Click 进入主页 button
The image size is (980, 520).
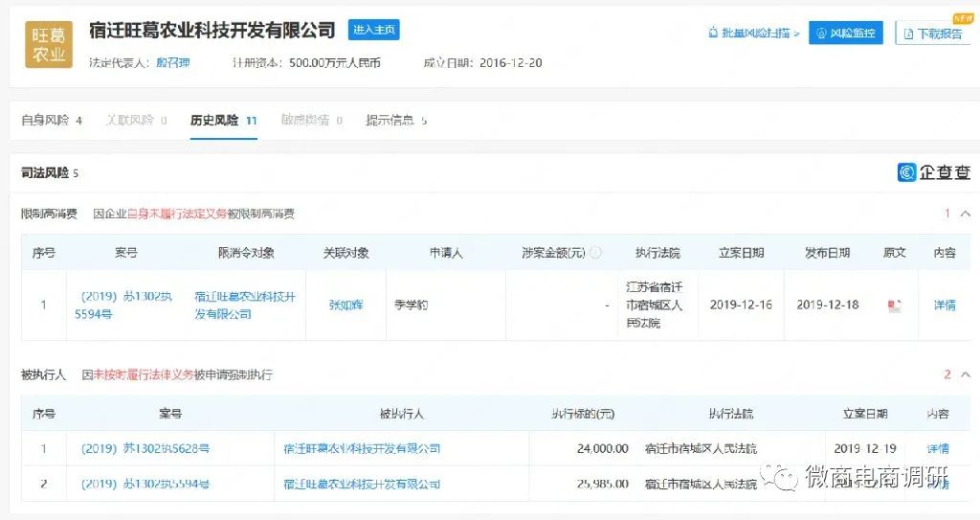pos(374,31)
